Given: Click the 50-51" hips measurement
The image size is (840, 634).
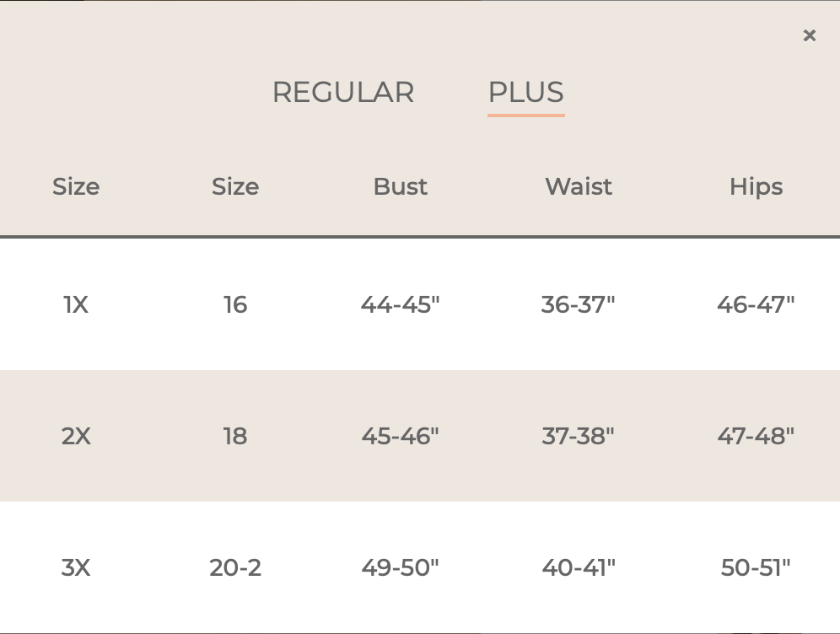Looking at the screenshot, I should 756,567.
